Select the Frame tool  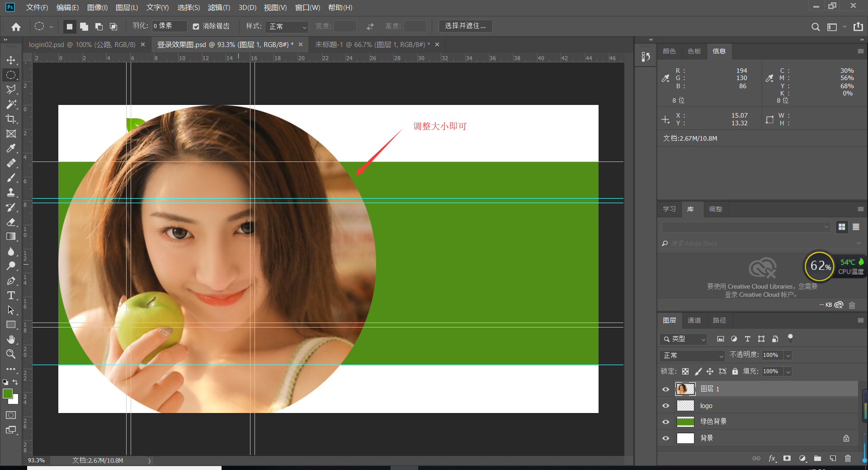click(x=11, y=134)
